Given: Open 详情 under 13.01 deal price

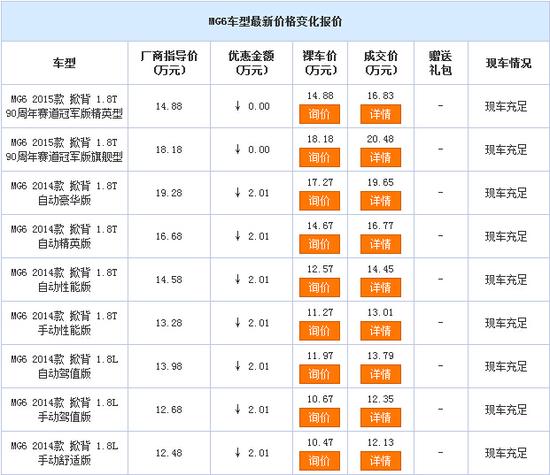Looking at the screenshot, I should click(x=380, y=331).
